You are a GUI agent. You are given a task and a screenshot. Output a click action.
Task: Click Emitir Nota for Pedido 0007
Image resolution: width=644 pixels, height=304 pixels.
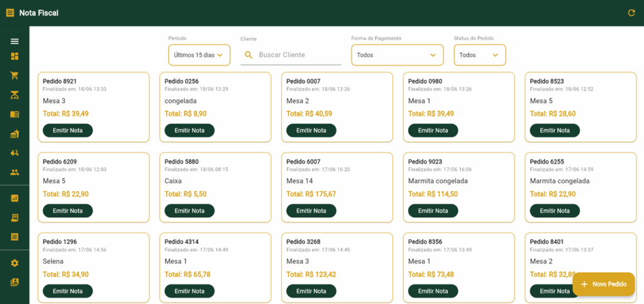tap(311, 130)
